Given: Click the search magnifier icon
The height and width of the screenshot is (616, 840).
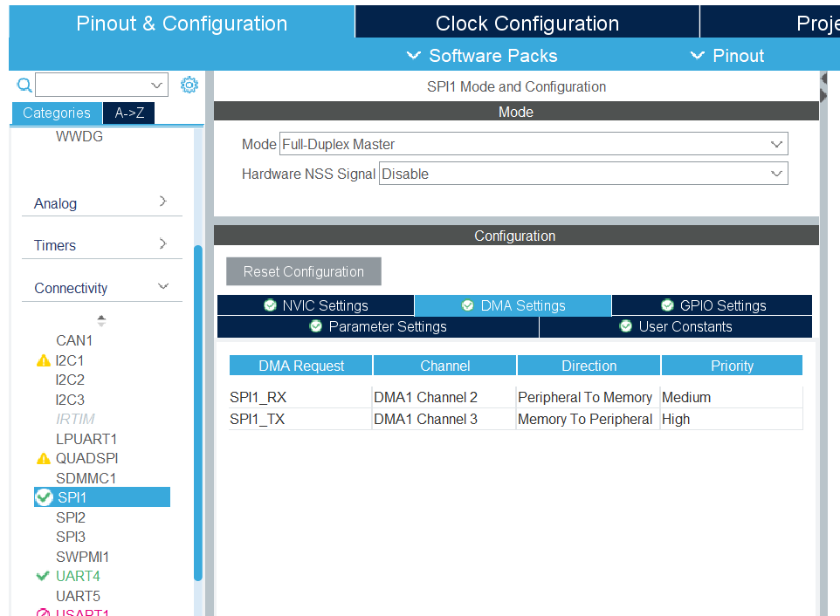Looking at the screenshot, I should tap(24, 86).
